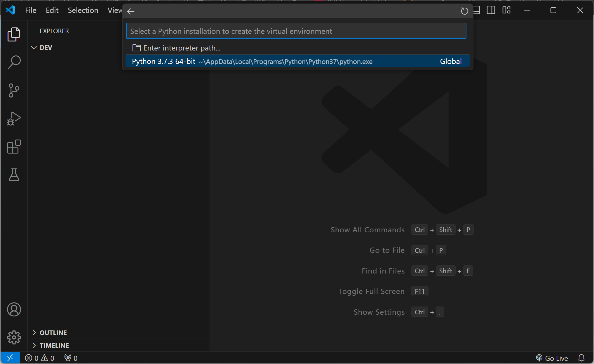Open the Customize Layout control
The image size is (594, 364).
[x=506, y=10]
